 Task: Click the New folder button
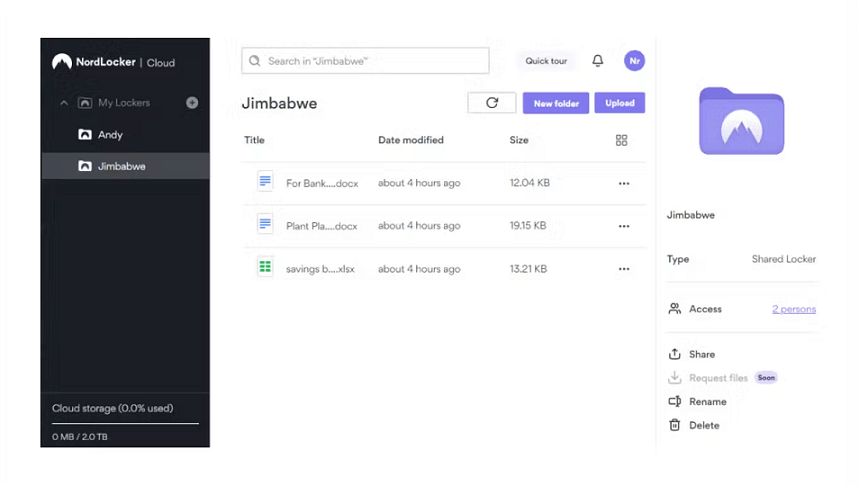click(555, 103)
